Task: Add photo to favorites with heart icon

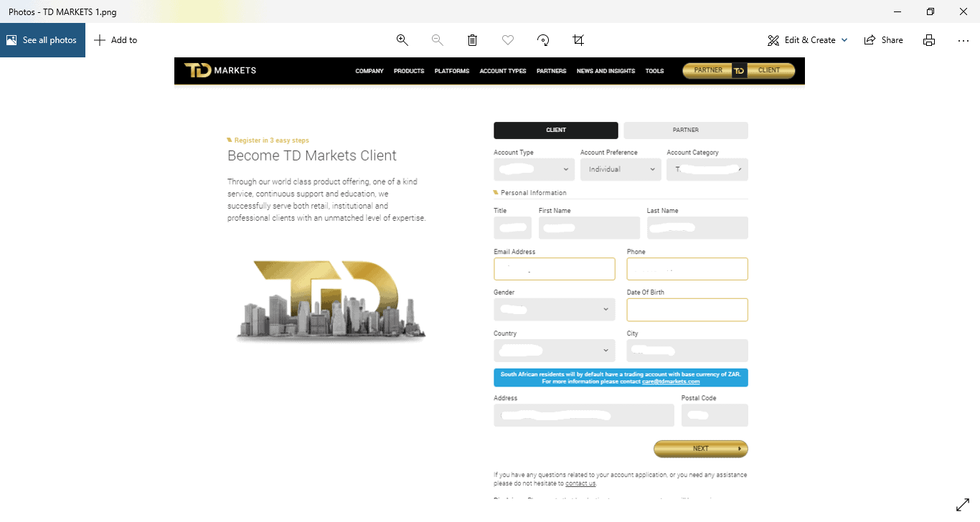Action: click(508, 40)
